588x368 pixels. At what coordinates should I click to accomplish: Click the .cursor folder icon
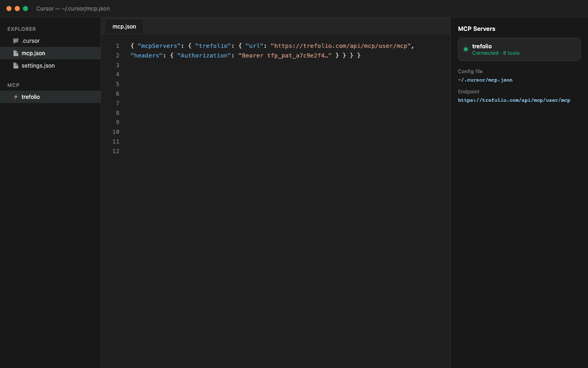pyautogui.click(x=16, y=41)
